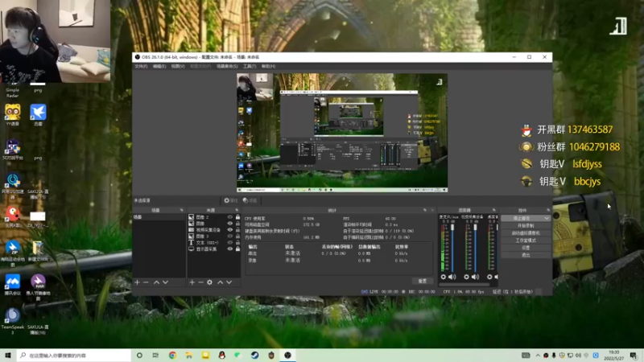The image size is (644, 362).
Task: Click the 退出 exit button
Action: 526,255
